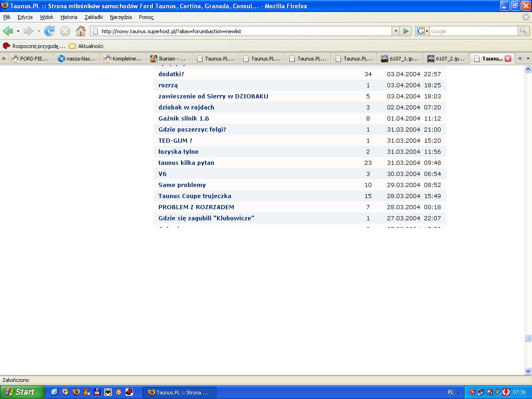Open the 'PROBLEM Z ROZRZADEM' thread
532x399 pixels.
tap(196, 207)
